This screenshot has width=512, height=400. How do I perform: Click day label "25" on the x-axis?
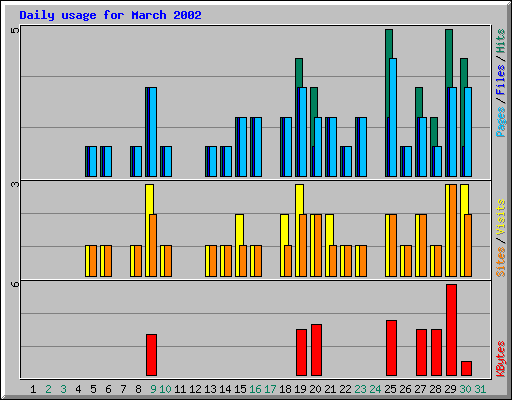click(390, 389)
